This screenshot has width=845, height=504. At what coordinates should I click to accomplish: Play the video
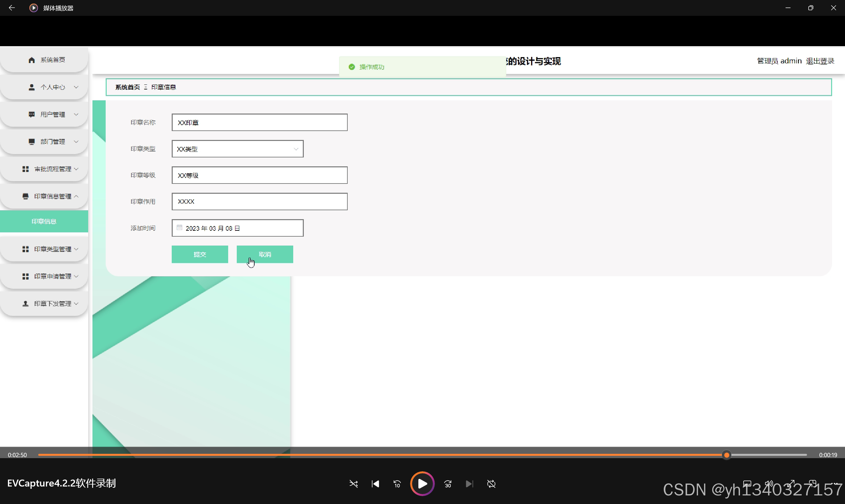coord(422,484)
